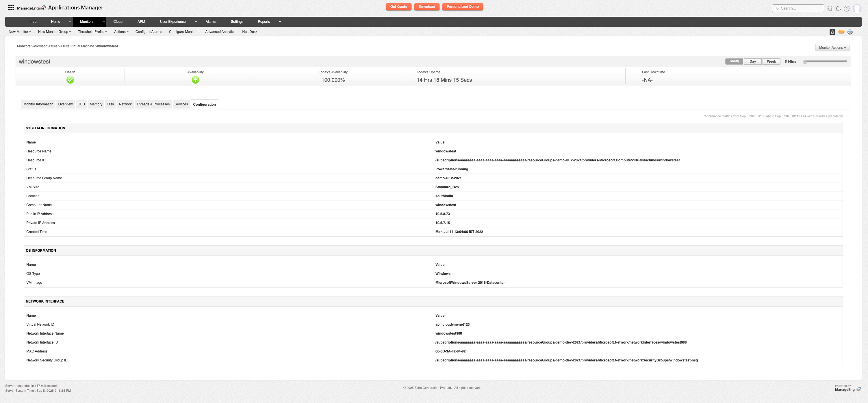This screenshot has width=868, height=403.
Task: Click the printer icon on the toolbar
Action: (x=850, y=32)
